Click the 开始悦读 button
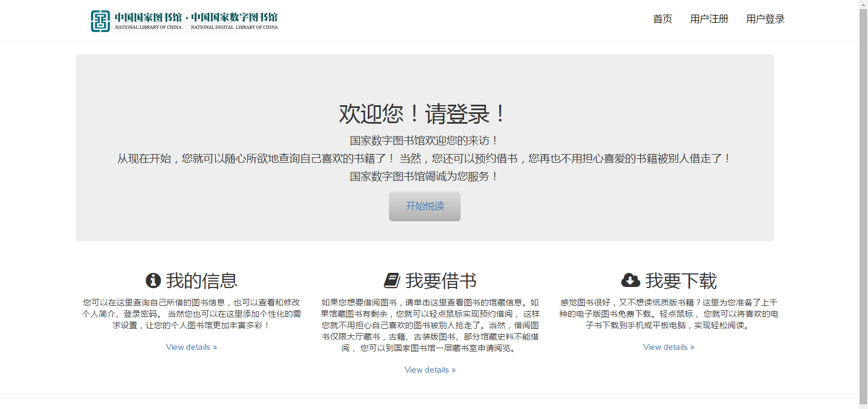868x409 pixels. tap(425, 206)
